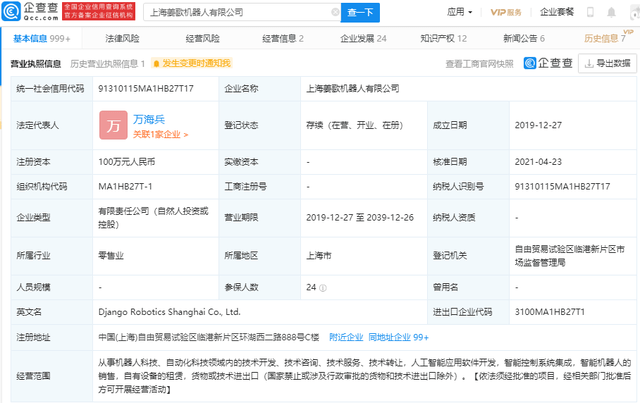This screenshot has width=640, height=403.
Task: Open 附近企业 link
Action: (346, 337)
